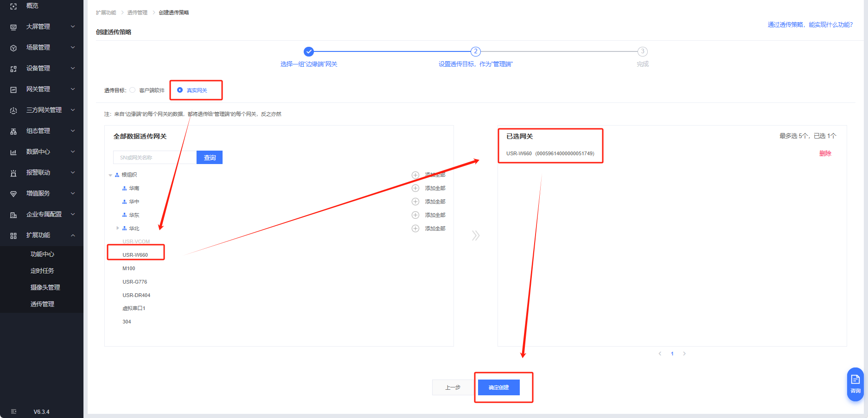Select USR-G776 gateway in tree

[135, 282]
